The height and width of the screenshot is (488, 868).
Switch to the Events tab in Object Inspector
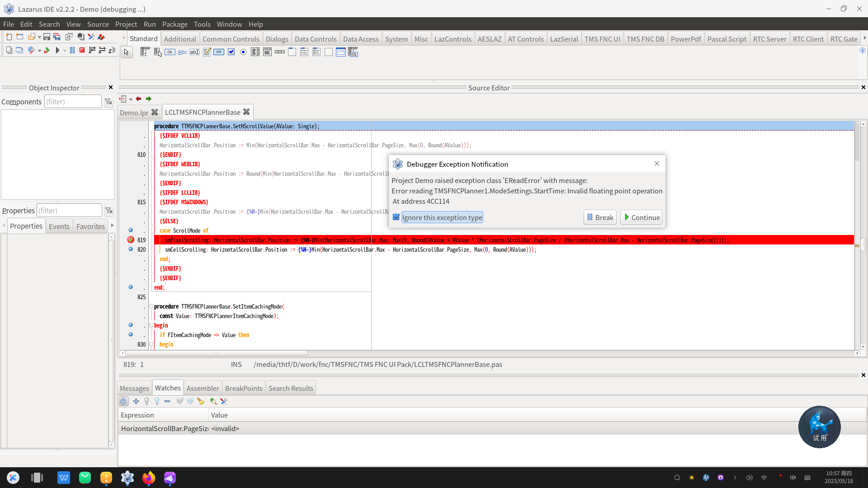coord(59,226)
